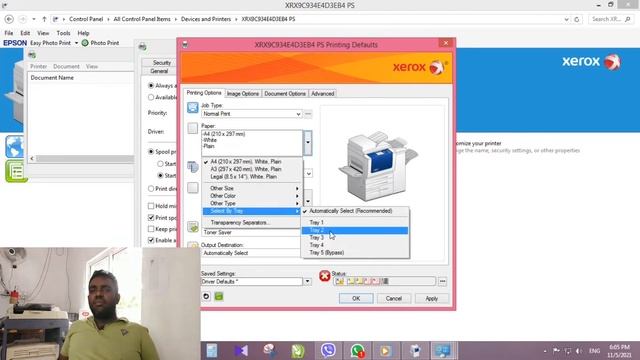640x360 pixels.
Task: Click the Back navigation arrow
Action: pyautogui.click(x=9, y=19)
